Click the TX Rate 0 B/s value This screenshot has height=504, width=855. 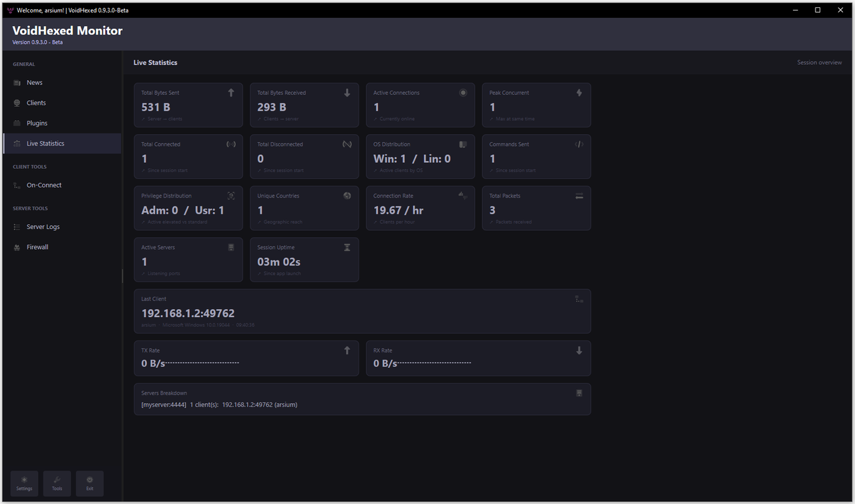(153, 364)
